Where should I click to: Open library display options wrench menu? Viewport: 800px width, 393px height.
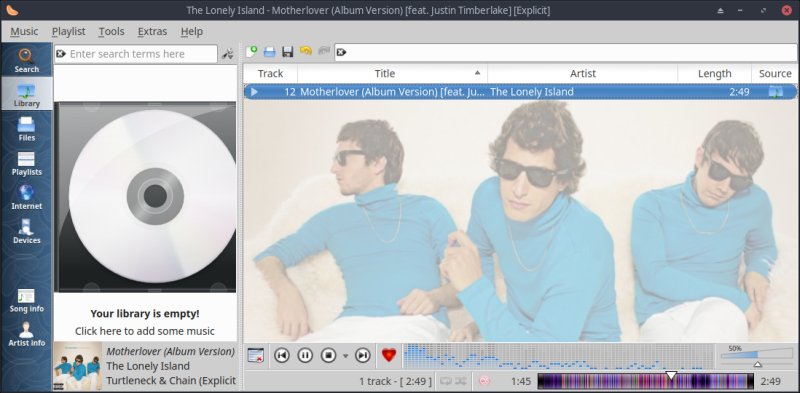228,54
